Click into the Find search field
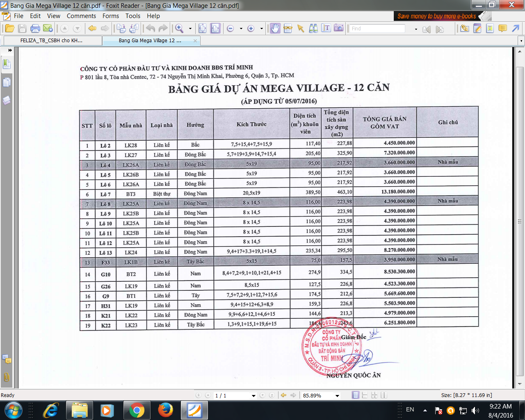 pos(377,29)
